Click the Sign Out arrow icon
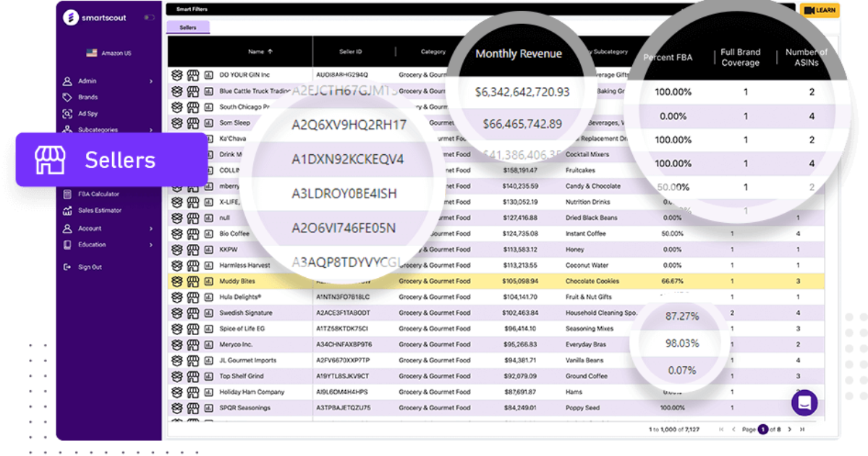This screenshot has height=456, width=868. (x=67, y=267)
